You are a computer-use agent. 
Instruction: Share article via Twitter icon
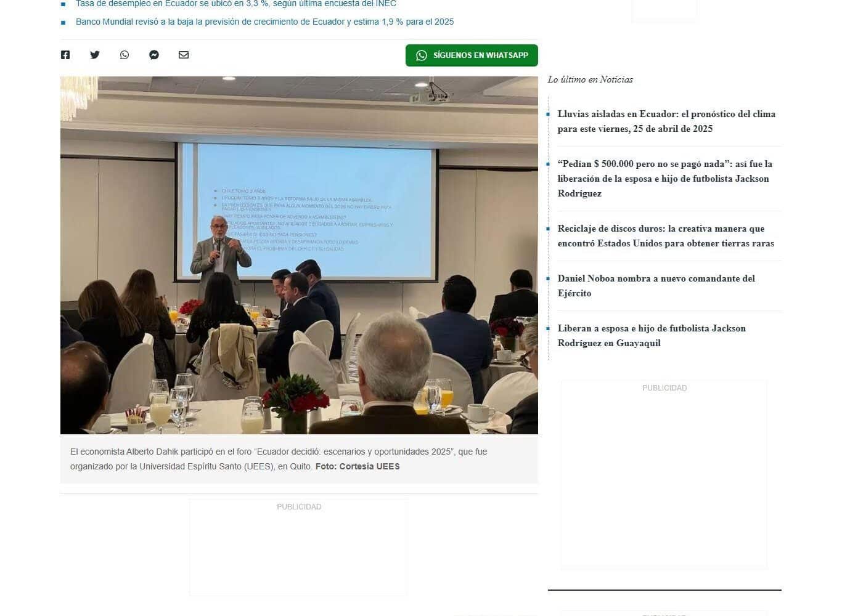pos(95,55)
